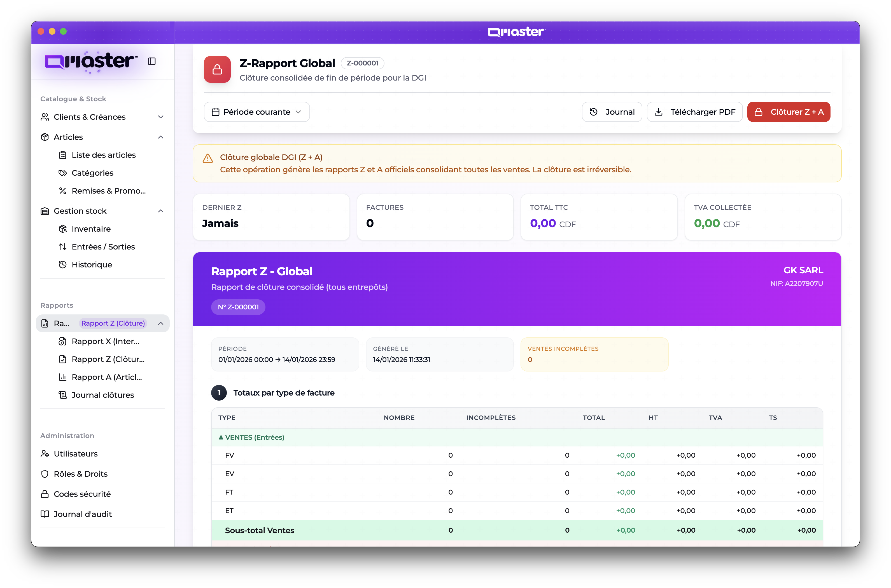Collapse the Gestion stock section chevron
Viewport: 891px width, 588px height.
(161, 211)
